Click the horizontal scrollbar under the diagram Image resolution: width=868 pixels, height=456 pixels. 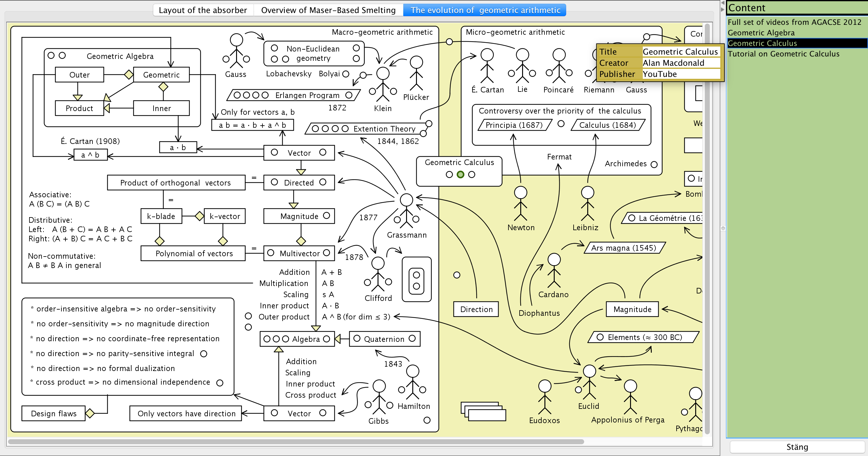click(x=296, y=441)
